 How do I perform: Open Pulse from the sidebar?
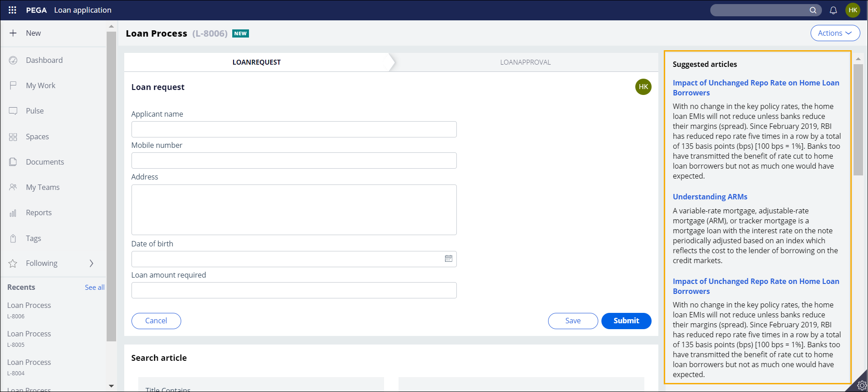pyautogui.click(x=34, y=111)
